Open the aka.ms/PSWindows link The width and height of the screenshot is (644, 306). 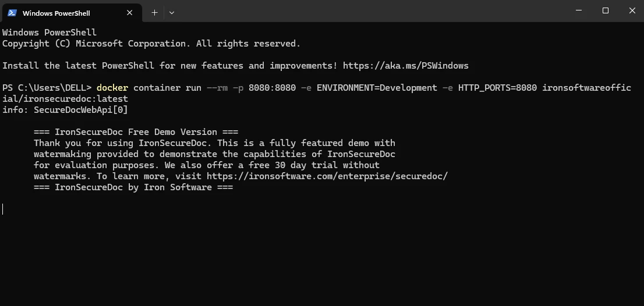pyautogui.click(x=405, y=66)
